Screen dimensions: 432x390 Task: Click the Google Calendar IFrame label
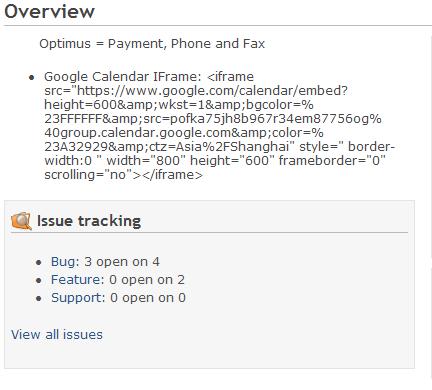123,77
